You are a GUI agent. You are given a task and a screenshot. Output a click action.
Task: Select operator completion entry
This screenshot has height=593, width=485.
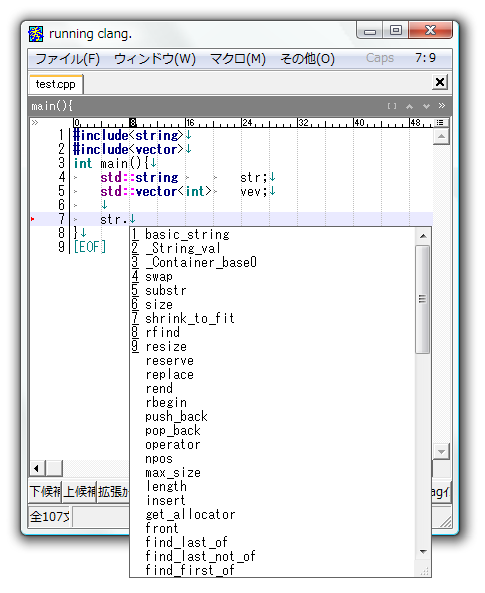173,444
